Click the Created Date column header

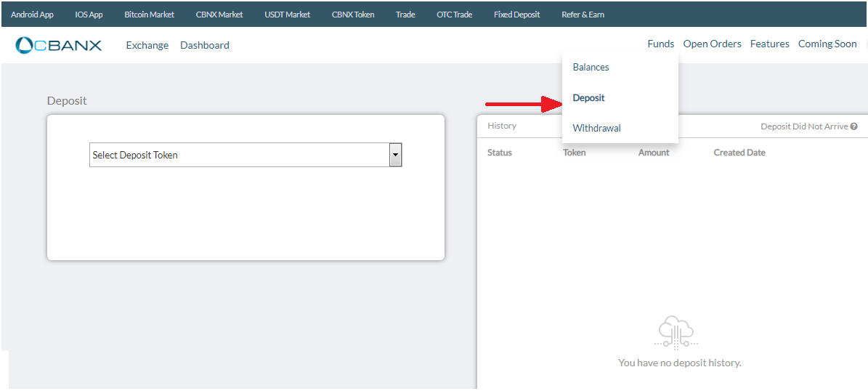[x=739, y=153]
